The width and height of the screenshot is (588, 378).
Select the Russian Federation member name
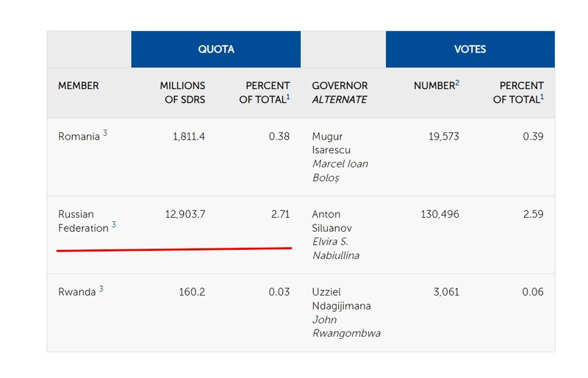pos(83,221)
